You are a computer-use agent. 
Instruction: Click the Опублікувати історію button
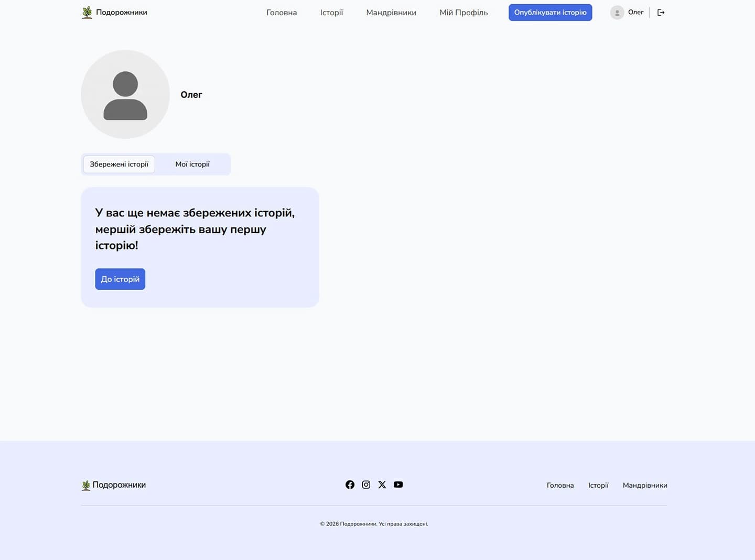click(x=550, y=12)
